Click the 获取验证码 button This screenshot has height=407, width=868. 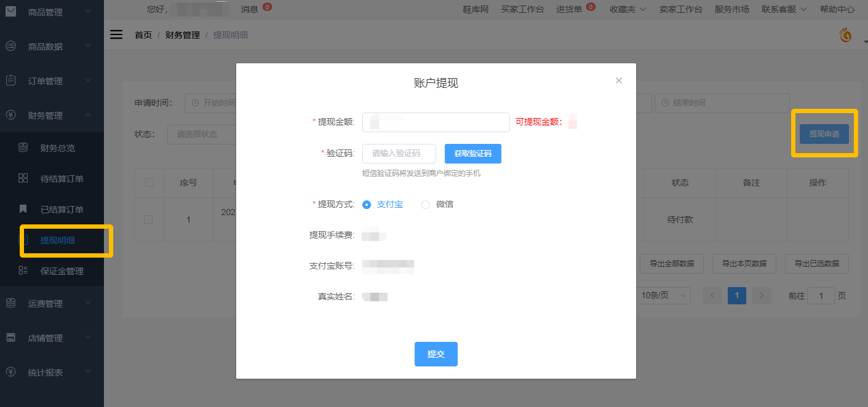(x=472, y=154)
